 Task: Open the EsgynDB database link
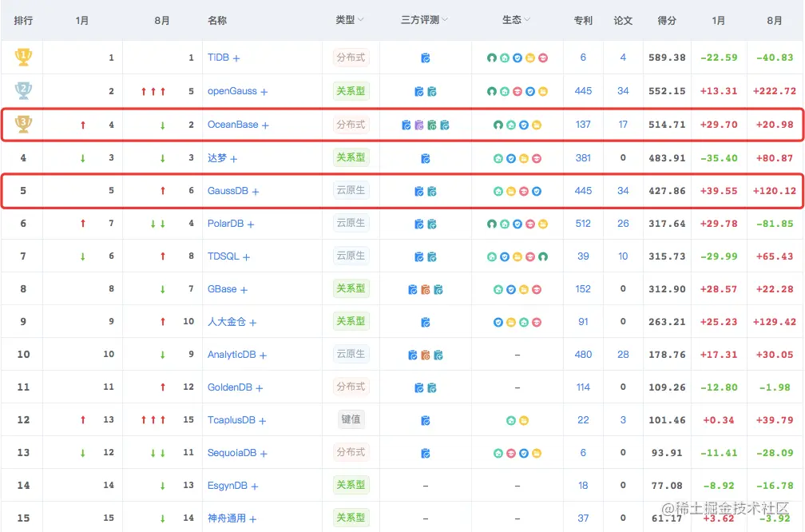(228, 486)
